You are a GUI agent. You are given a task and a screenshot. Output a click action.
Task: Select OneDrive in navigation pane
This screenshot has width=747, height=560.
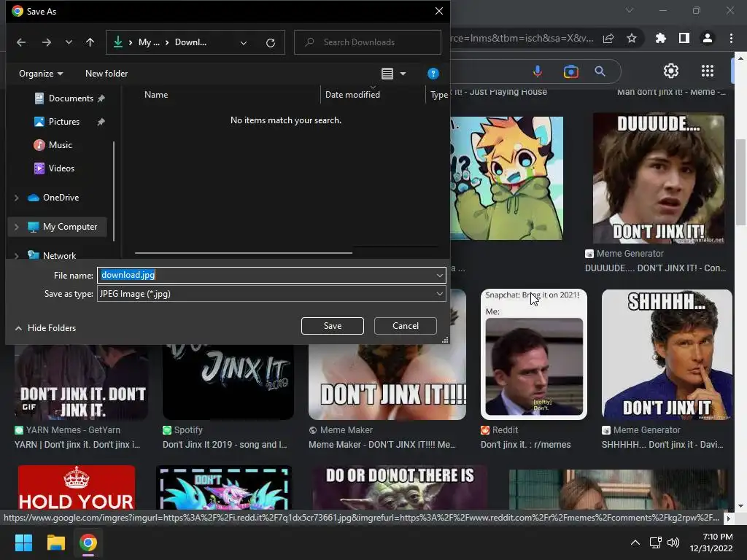(x=61, y=198)
